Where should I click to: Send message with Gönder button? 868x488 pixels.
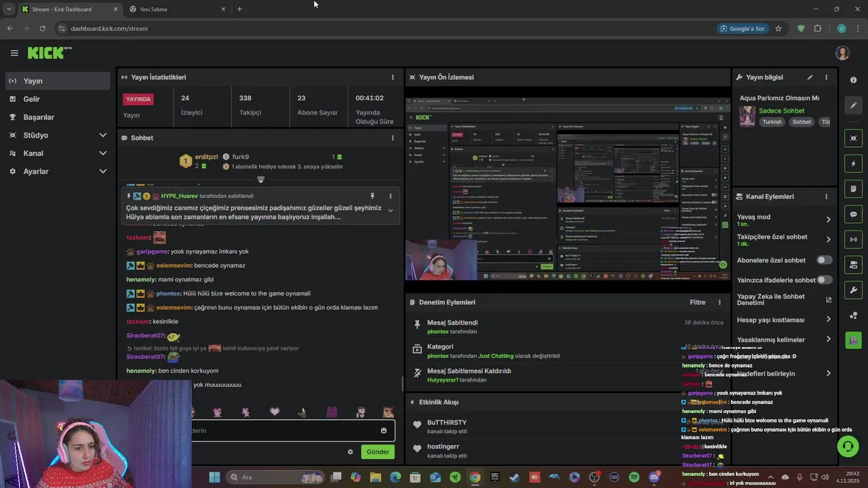(x=378, y=452)
